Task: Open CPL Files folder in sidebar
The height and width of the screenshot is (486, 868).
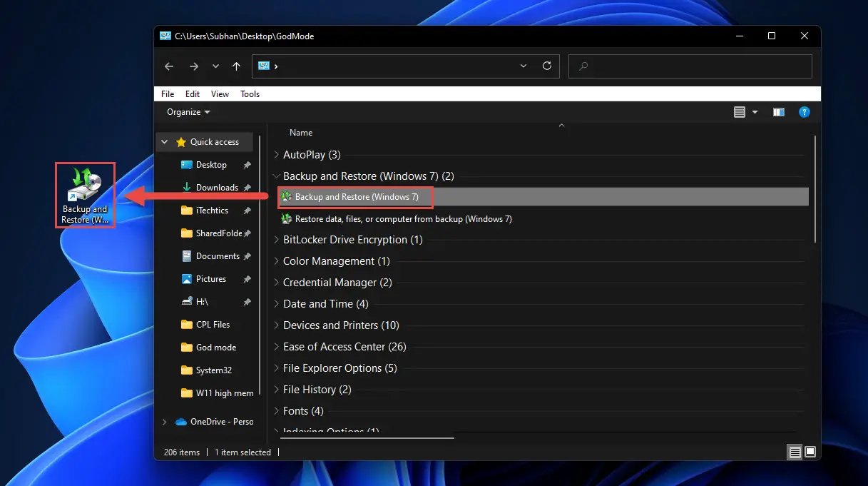Action: [x=212, y=325]
